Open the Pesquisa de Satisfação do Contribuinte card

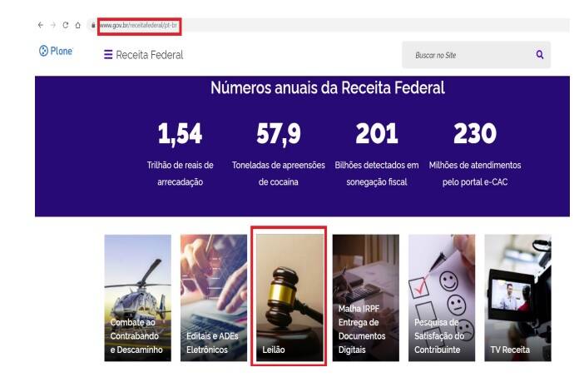pyautogui.click(x=442, y=298)
